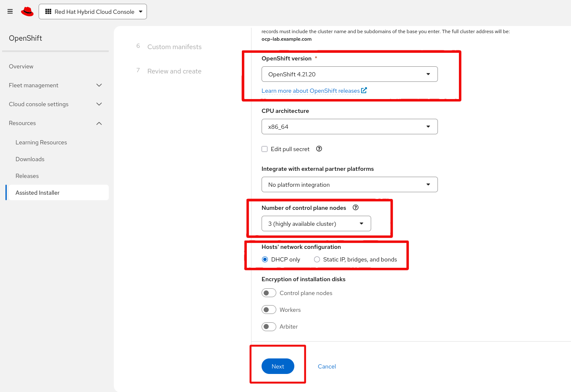
Task: Enable the Edit pull secret checkbox
Action: 265,149
